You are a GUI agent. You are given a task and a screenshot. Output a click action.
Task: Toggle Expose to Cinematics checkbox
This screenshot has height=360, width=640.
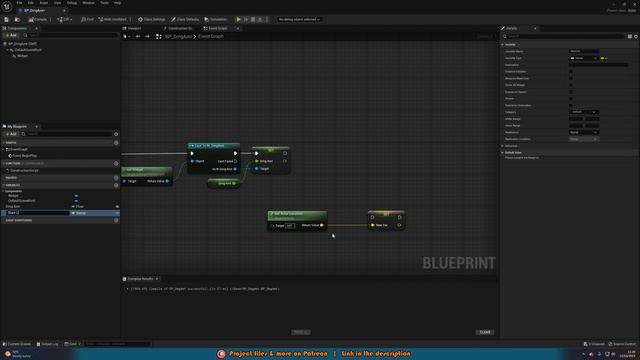[571, 106]
